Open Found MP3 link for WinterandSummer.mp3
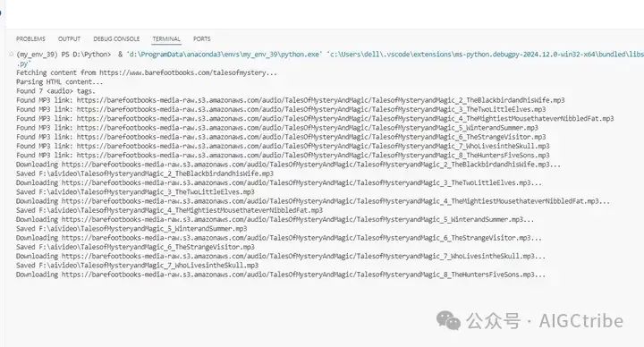644x347 pixels. click(308, 128)
